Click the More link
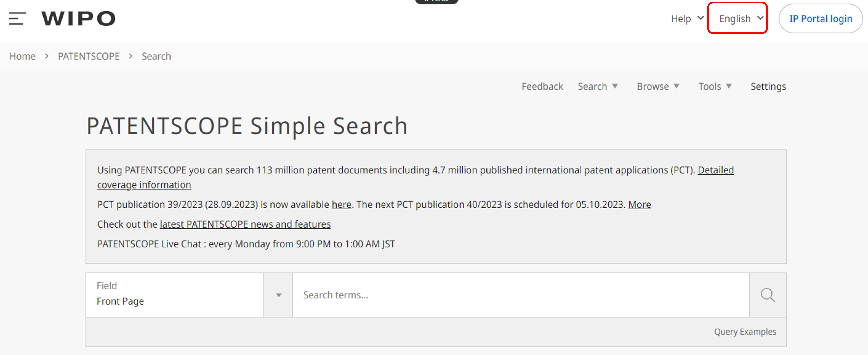This screenshot has height=355, width=868. (639, 204)
